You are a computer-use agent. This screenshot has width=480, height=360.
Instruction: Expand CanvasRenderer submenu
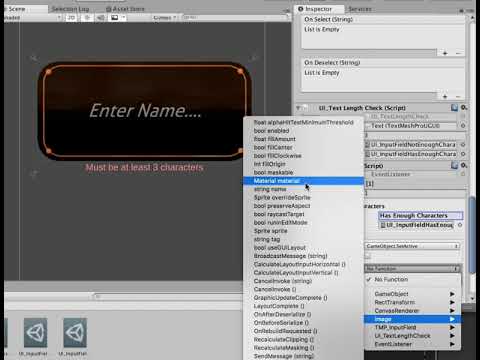pyautogui.click(x=412, y=311)
